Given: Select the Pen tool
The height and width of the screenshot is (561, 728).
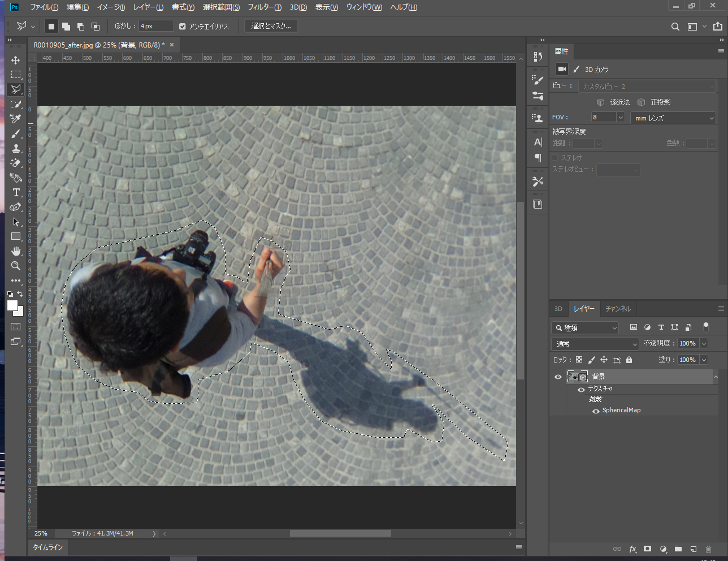Looking at the screenshot, I should tap(16, 207).
